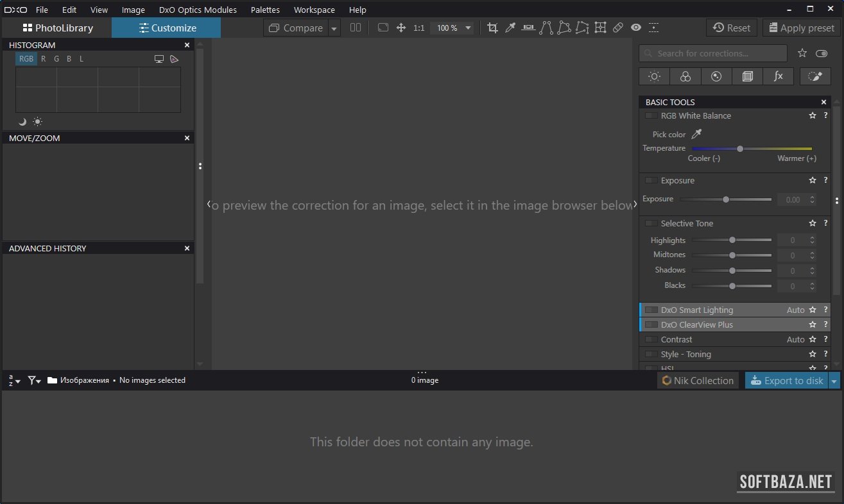The image size is (844, 504).
Task: Expand the Compare dropdown arrow
Action: [x=334, y=28]
